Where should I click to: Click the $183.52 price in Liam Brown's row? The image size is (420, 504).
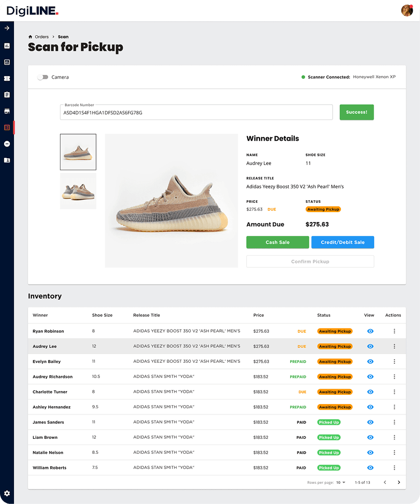[261, 437]
